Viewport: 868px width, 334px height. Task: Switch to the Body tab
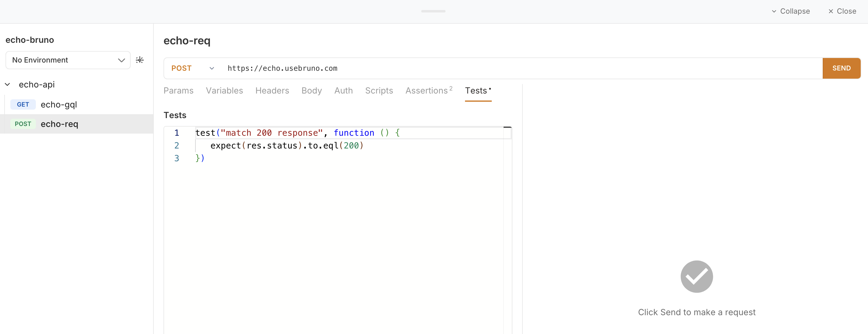click(x=311, y=90)
